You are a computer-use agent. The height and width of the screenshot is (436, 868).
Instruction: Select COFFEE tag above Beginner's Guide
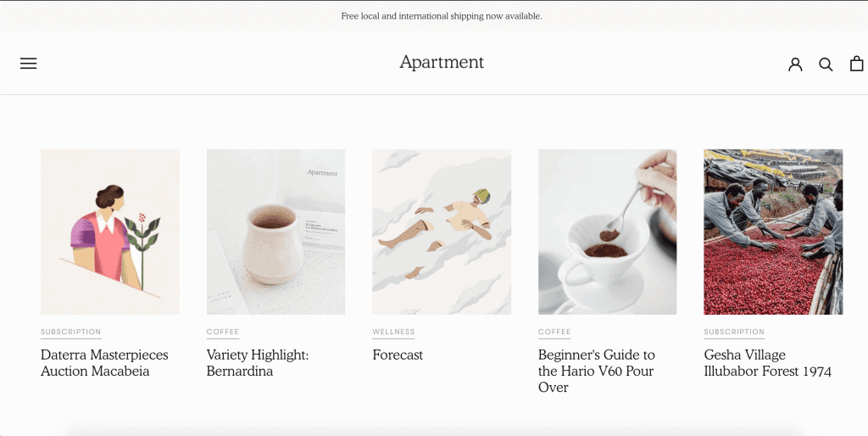[554, 332]
